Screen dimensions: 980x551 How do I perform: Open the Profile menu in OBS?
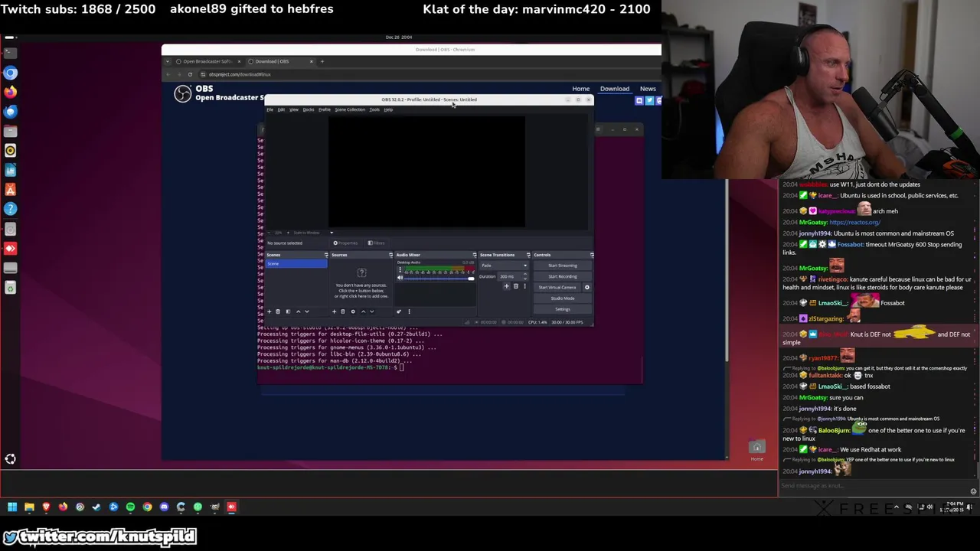324,109
